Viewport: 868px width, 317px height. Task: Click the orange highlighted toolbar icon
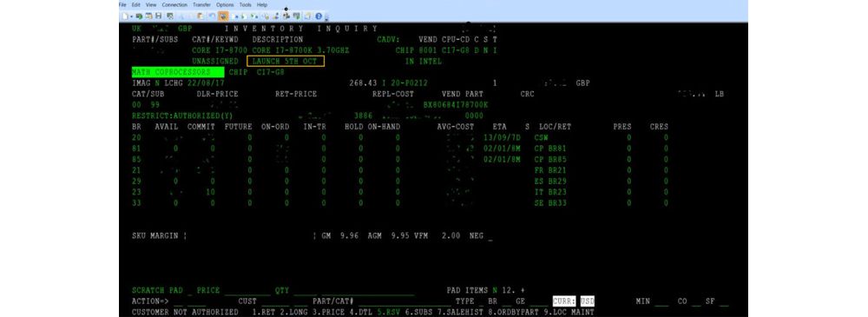(x=223, y=17)
